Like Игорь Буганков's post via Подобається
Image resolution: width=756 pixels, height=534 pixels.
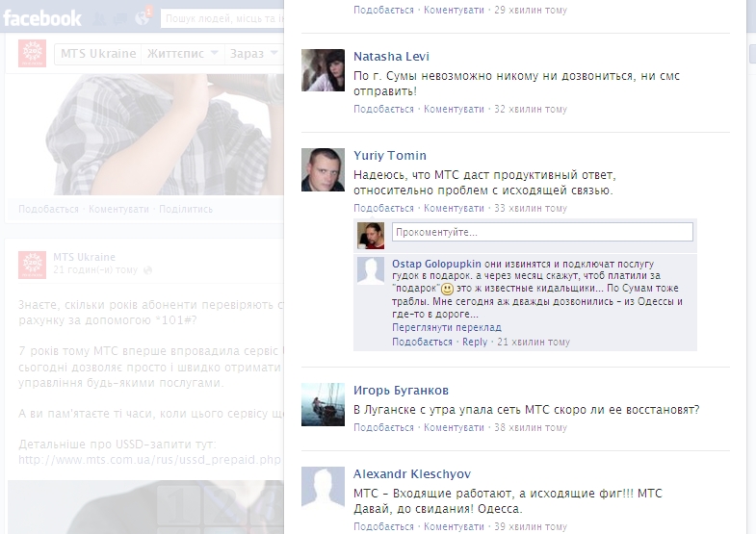pos(383,427)
